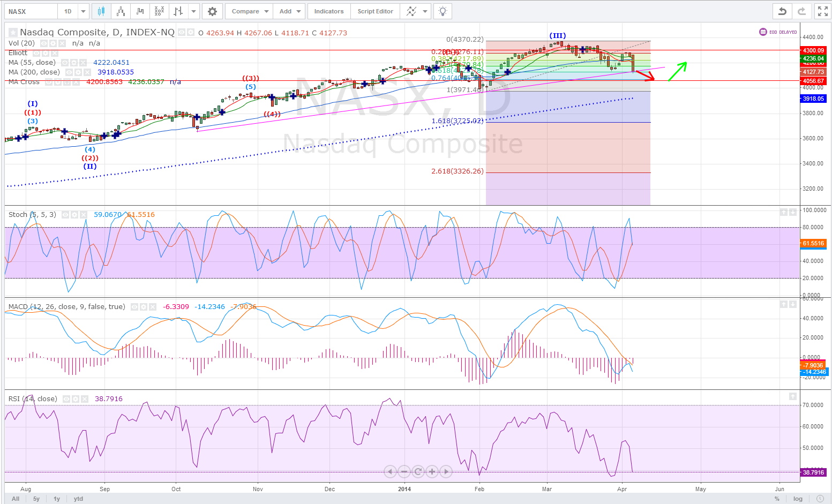Click the lightbulb publish idea icon
Viewport: 832px width, 504px height.
pos(442,11)
